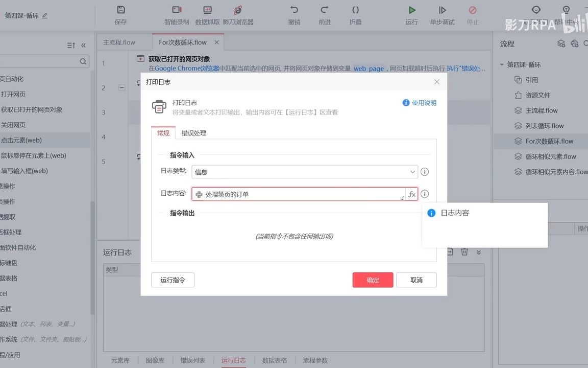
Task: Run the flow with the 运行 icon
Action: pos(411,14)
